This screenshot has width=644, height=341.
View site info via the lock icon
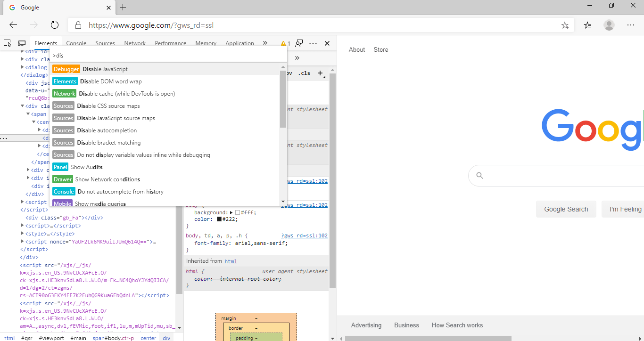click(x=79, y=25)
